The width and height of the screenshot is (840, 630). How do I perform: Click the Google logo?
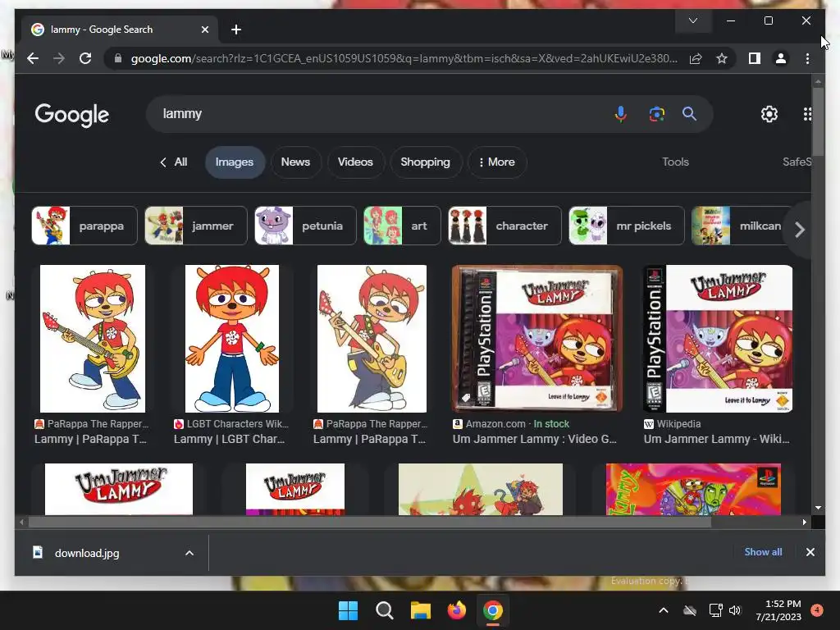[x=72, y=115]
